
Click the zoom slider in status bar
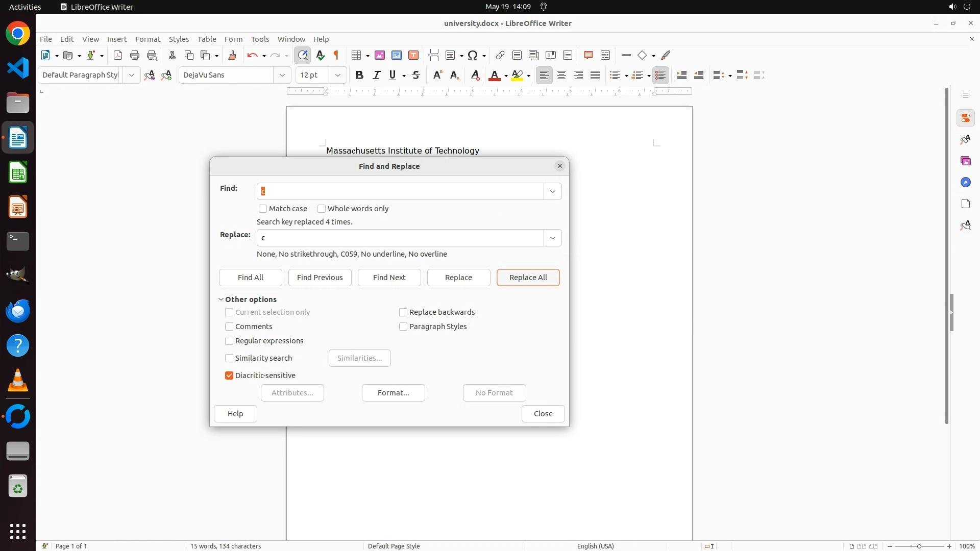[919, 546]
